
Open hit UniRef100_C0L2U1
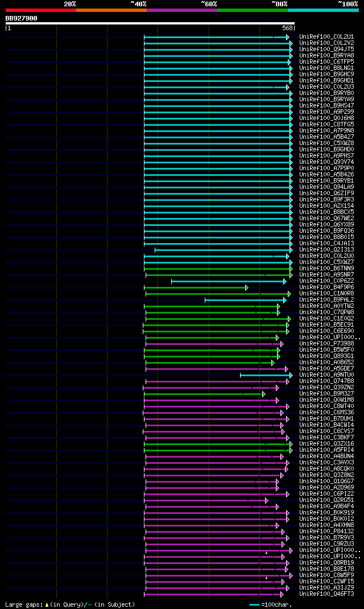tap(326, 37)
